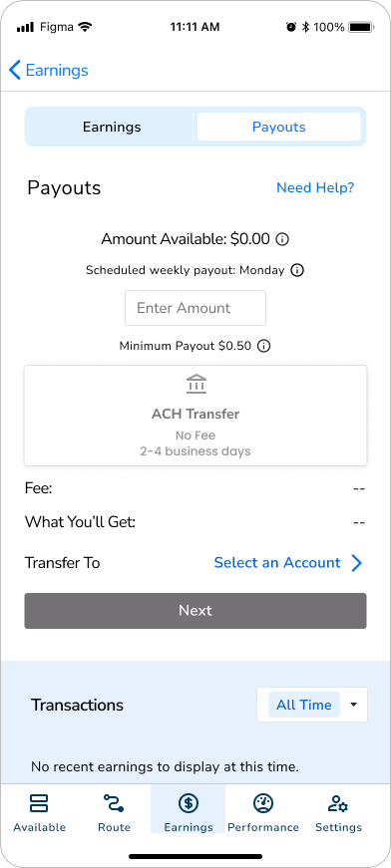This screenshot has height=868, width=391.
Task: Open the Settings icon in bottom navigation
Action: (x=338, y=802)
